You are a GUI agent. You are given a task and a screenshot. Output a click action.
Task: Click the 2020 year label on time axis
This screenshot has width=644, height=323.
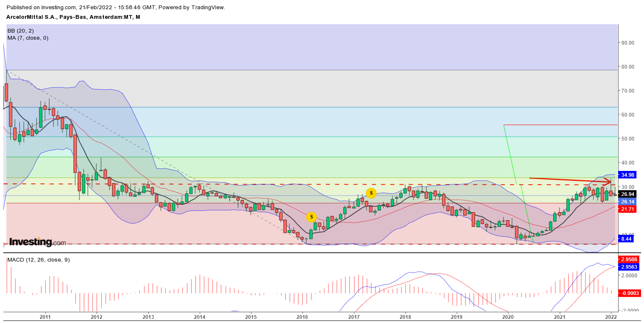click(508, 317)
